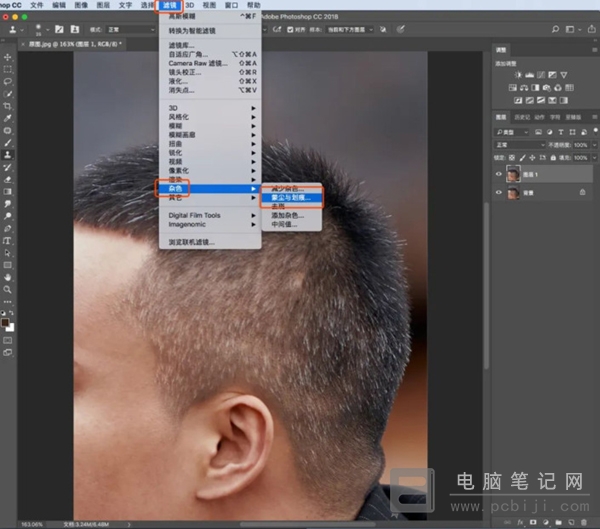Select the Hand tool
The image size is (600, 529).
(x=7, y=278)
